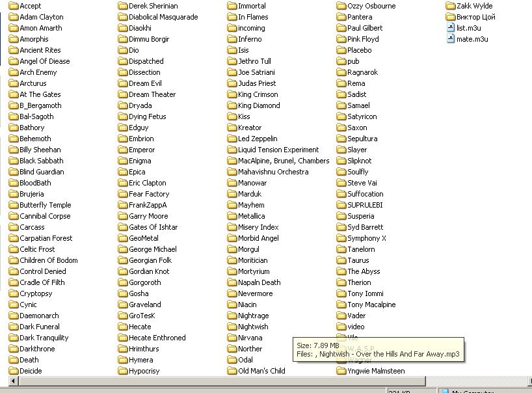Screen dimensions: 532x393
Task: Select the 'George Michael' folder name
Action: pos(153,249)
